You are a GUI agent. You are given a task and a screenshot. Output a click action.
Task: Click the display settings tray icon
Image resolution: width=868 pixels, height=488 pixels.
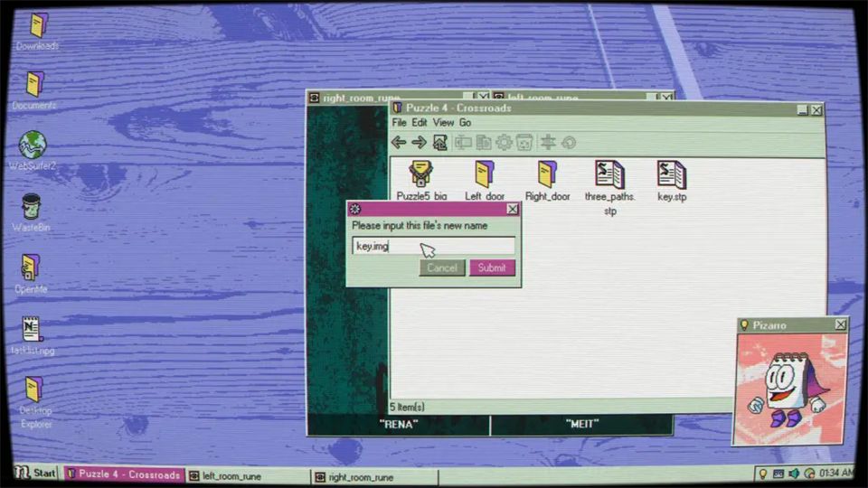tap(778, 474)
